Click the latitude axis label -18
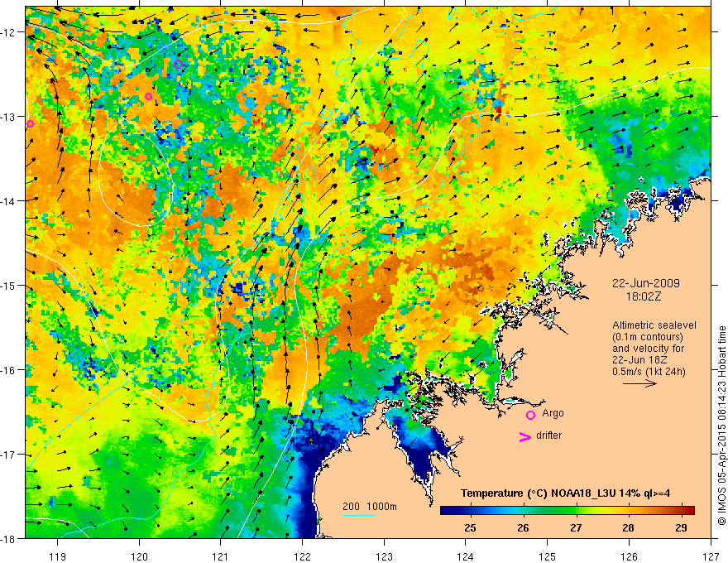 pyautogui.click(x=9, y=538)
